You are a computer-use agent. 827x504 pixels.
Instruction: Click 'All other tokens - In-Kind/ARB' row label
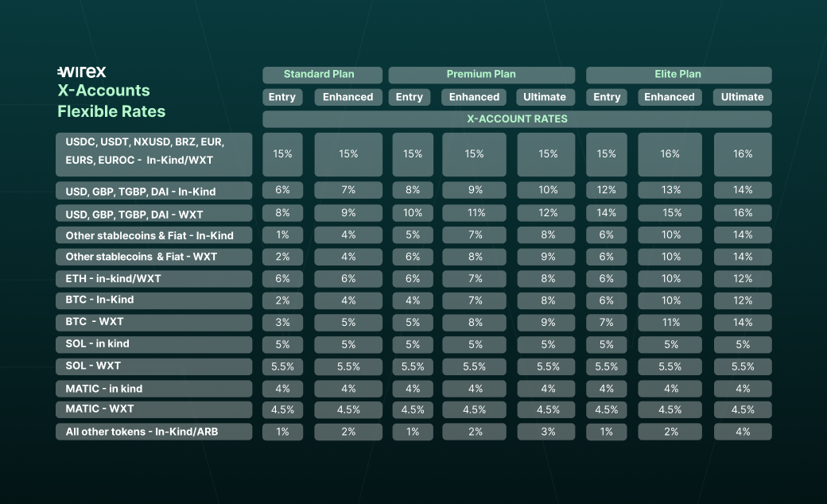[x=154, y=432]
